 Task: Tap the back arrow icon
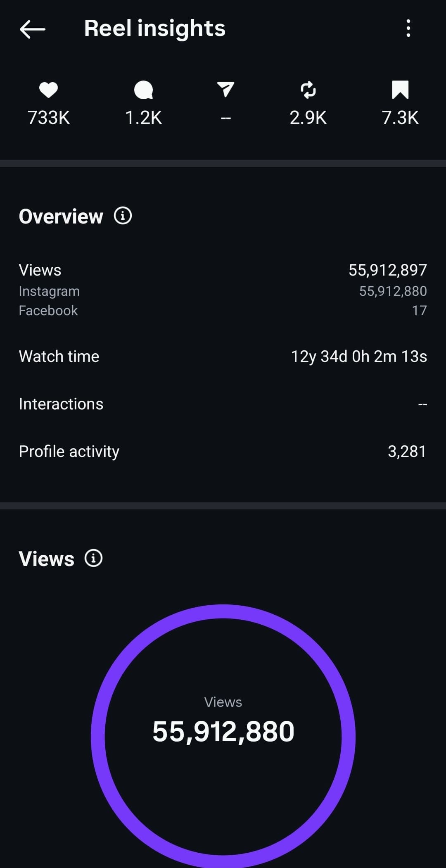tap(32, 29)
